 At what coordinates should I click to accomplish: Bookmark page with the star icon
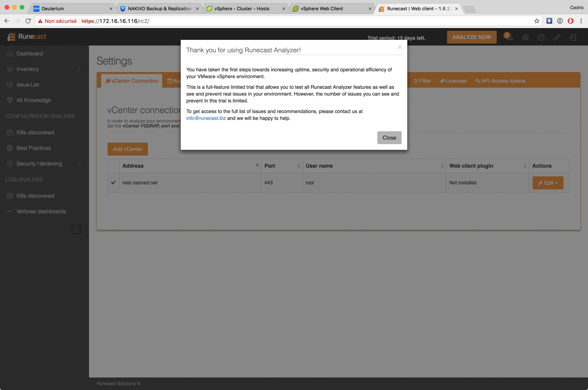(x=537, y=21)
